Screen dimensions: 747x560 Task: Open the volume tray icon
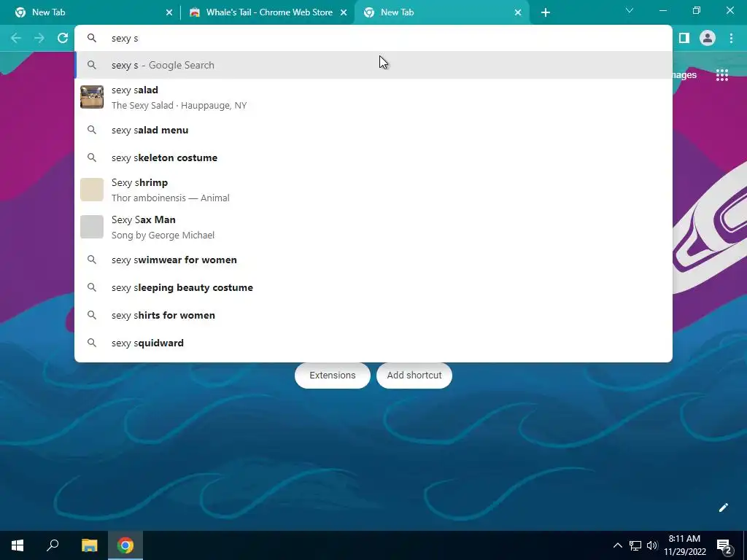(652, 545)
